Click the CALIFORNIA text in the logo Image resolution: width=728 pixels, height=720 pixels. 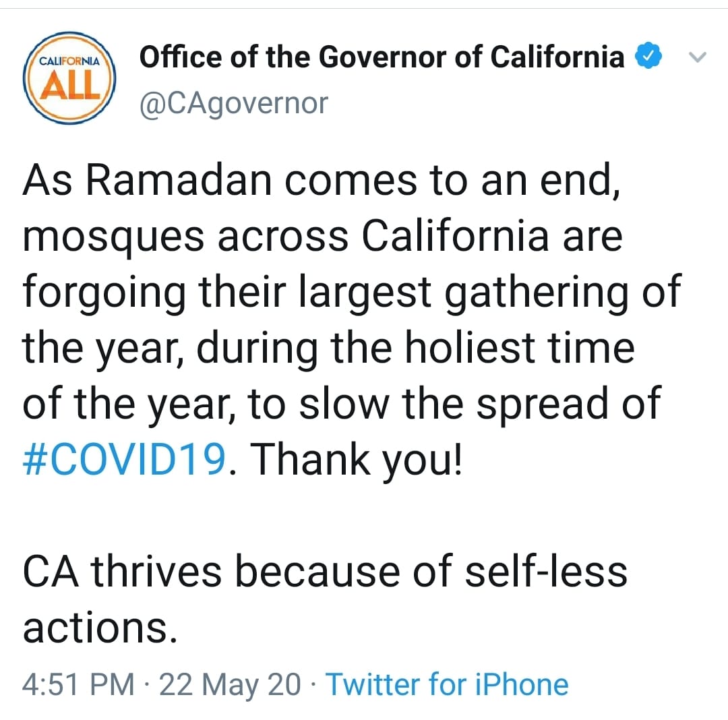pyautogui.click(x=69, y=61)
